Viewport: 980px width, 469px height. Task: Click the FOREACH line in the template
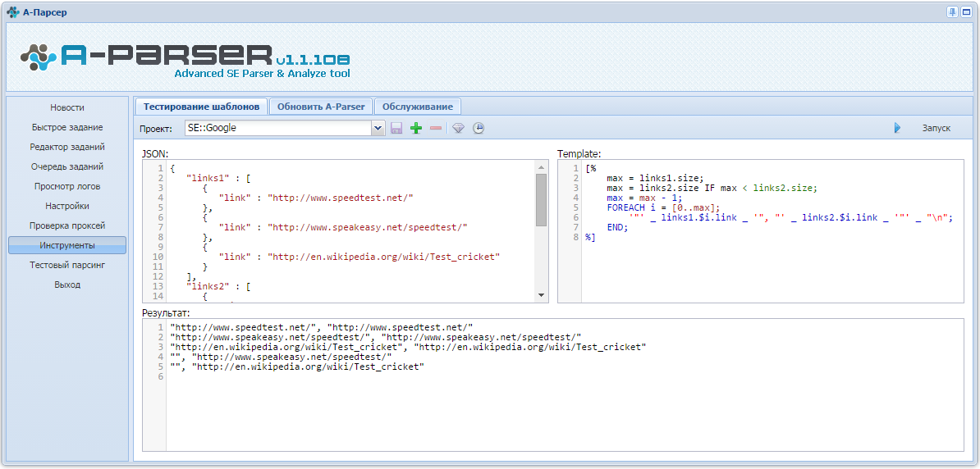[663, 207]
